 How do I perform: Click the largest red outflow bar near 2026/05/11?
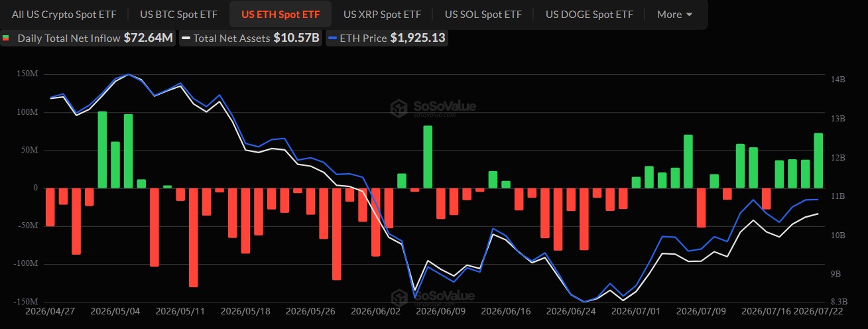[x=194, y=237]
